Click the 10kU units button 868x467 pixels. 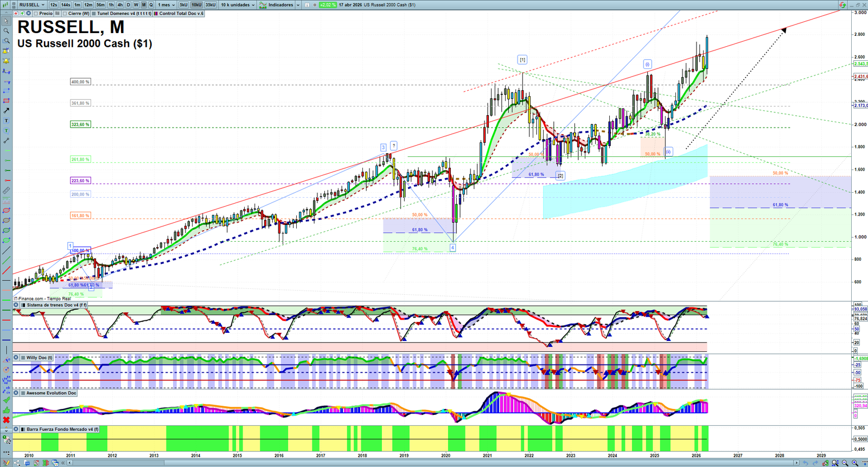click(196, 5)
